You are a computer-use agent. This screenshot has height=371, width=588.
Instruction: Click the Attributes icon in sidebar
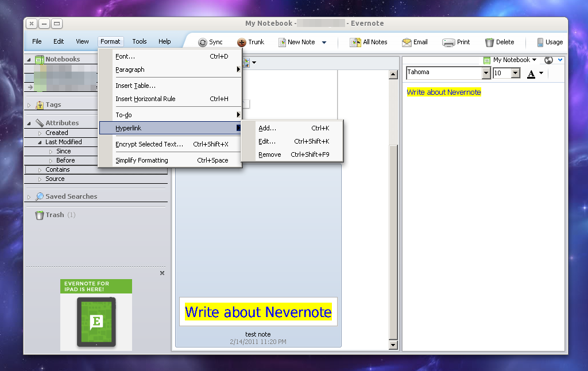click(40, 123)
